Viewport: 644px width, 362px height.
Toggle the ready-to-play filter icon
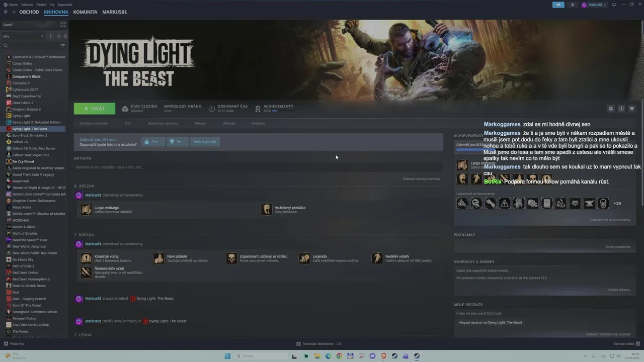point(65,36)
